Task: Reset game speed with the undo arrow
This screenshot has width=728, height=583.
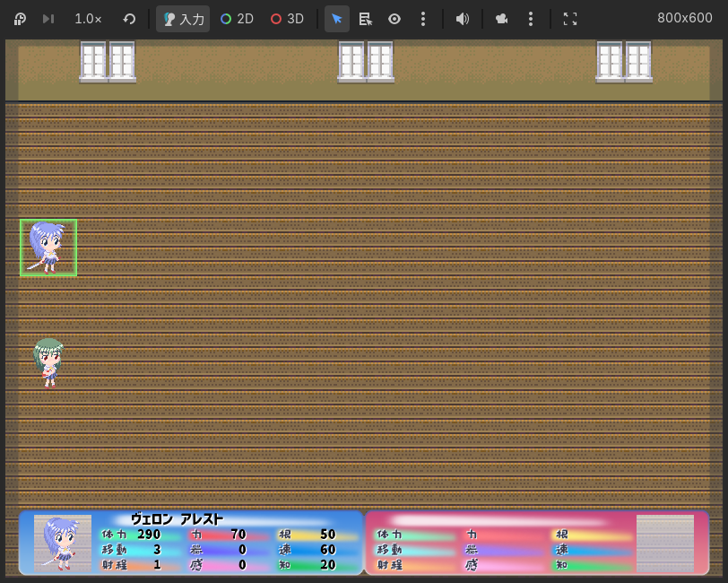Action: pos(129,19)
